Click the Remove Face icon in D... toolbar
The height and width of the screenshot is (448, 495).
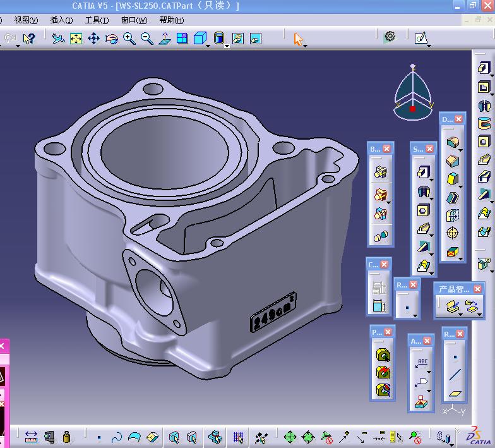[452, 251]
